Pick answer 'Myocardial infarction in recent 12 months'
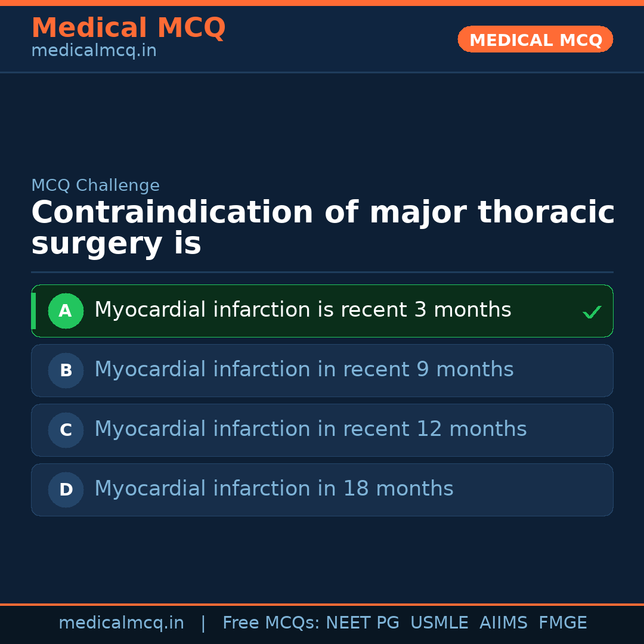 click(x=310, y=429)
